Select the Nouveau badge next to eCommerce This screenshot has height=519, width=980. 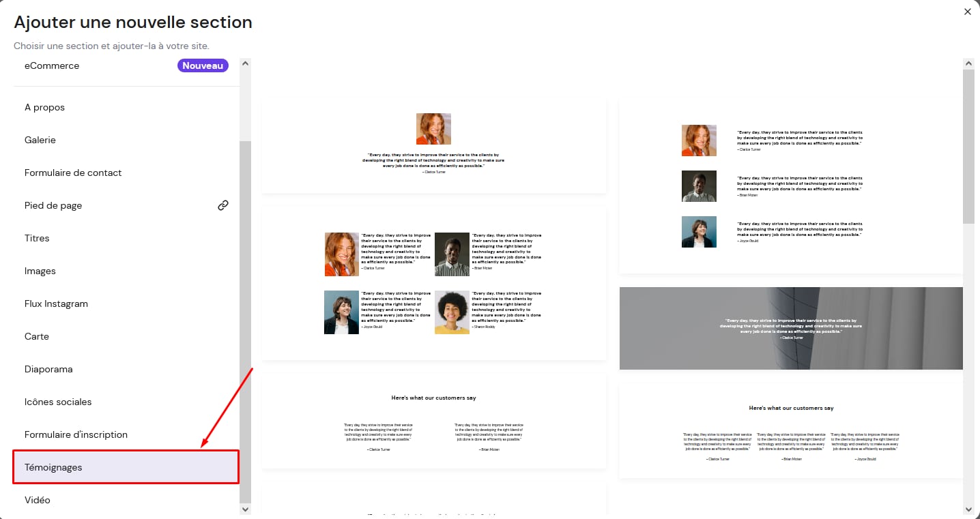pyautogui.click(x=203, y=65)
